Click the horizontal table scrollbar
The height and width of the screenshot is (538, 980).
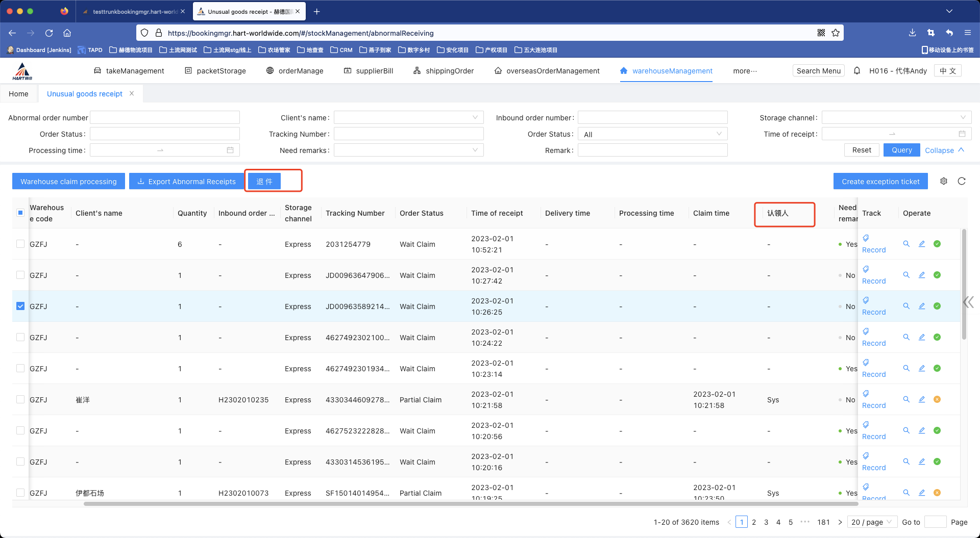[470, 504]
